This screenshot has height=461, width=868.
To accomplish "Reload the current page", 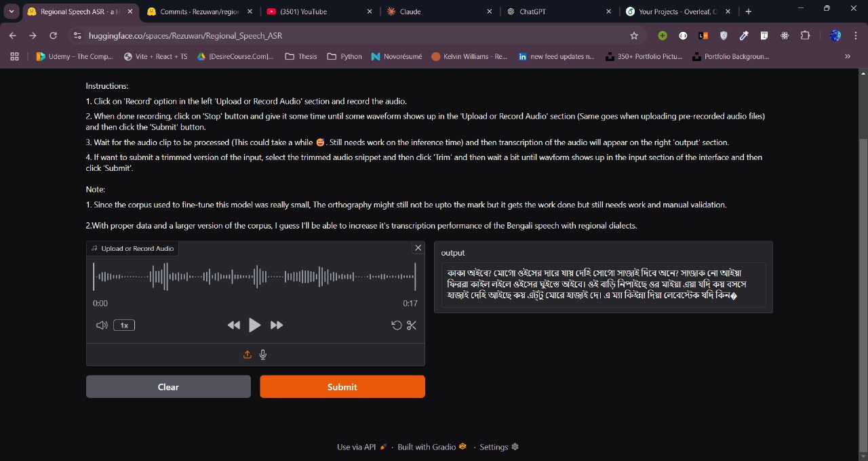I will (53, 35).
